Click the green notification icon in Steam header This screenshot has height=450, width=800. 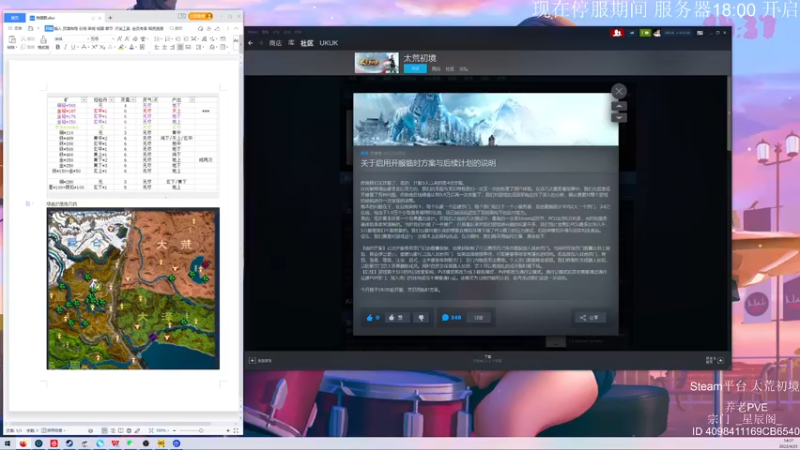[645, 33]
